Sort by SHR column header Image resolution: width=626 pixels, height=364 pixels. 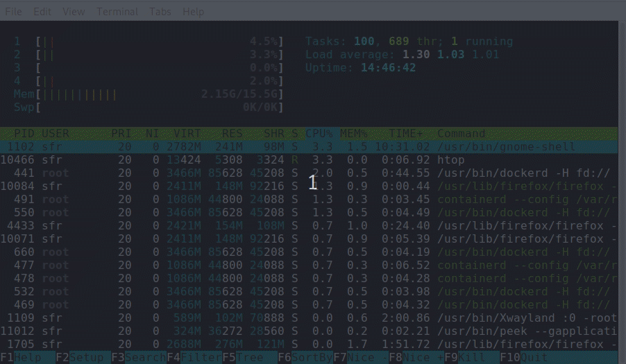pyautogui.click(x=274, y=134)
